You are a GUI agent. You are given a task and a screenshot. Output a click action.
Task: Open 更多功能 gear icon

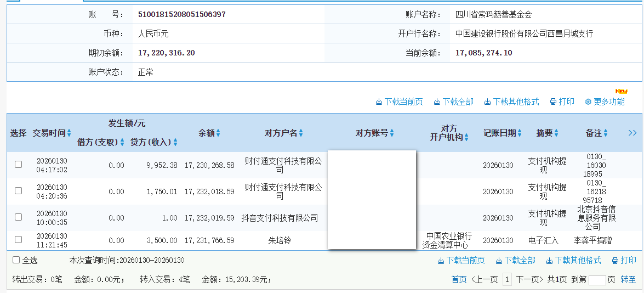(588, 102)
